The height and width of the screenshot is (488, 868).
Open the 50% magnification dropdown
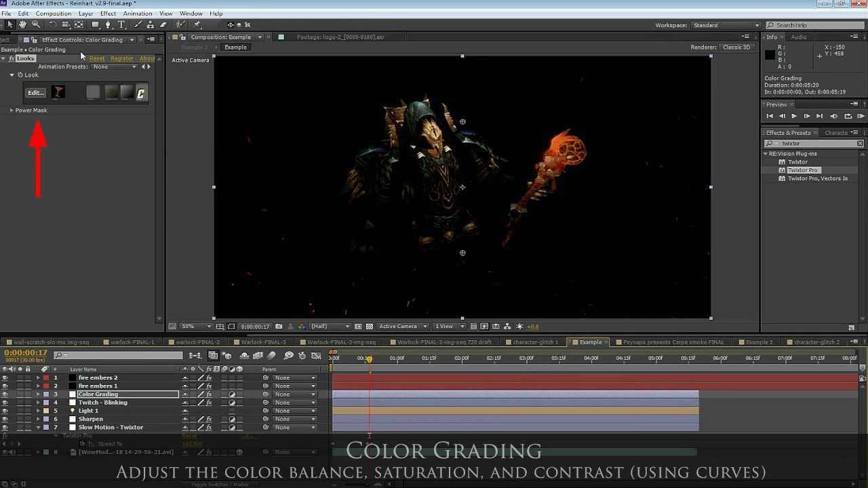[196, 327]
